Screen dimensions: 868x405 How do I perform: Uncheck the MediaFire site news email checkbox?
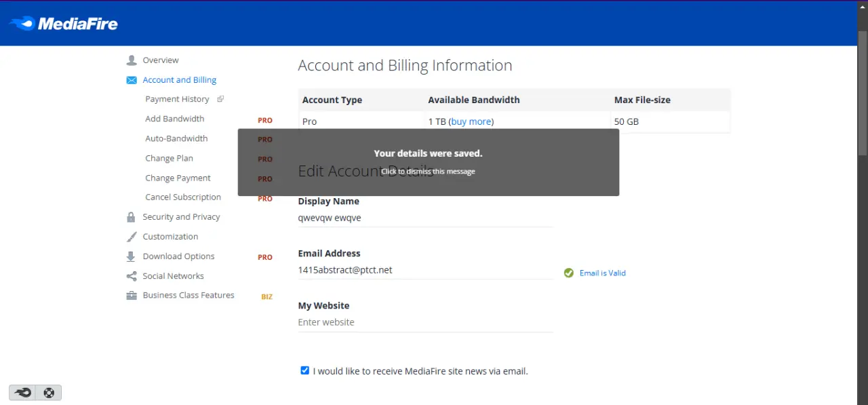pos(304,370)
